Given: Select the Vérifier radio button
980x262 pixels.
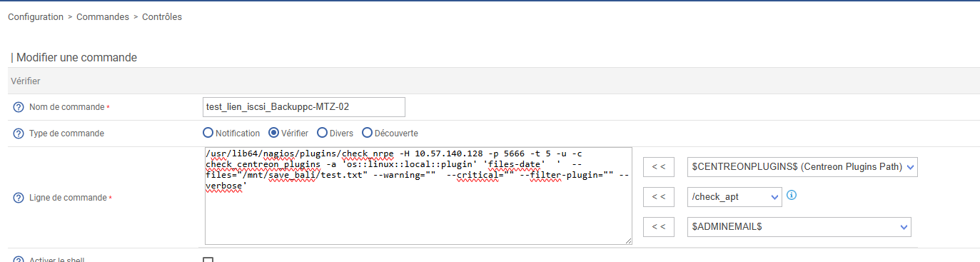Looking at the screenshot, I should point(273,133).
